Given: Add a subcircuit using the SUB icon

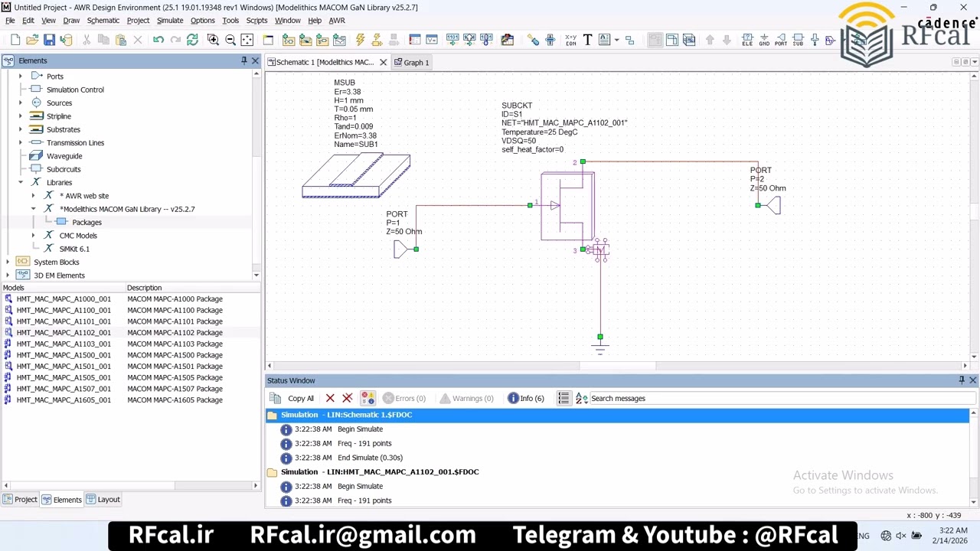Looking at the screenshot, I should (798, 40).
